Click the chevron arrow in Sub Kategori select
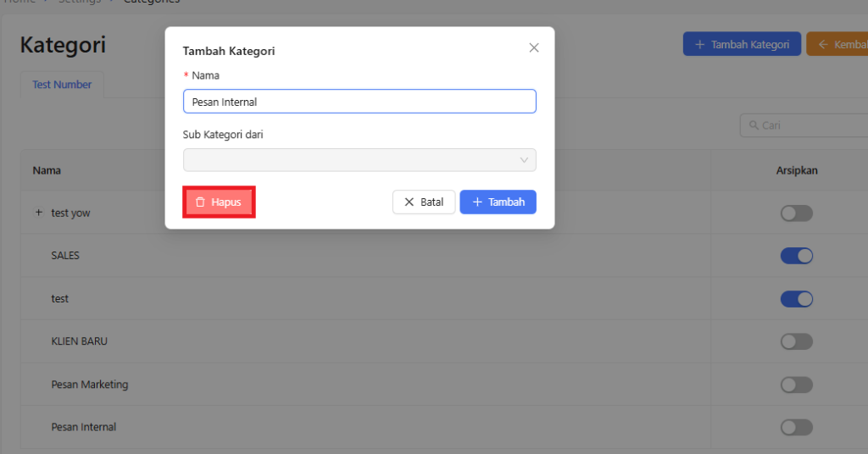The height and width of the screenshot is (454, 868). (x=524, y=160)
